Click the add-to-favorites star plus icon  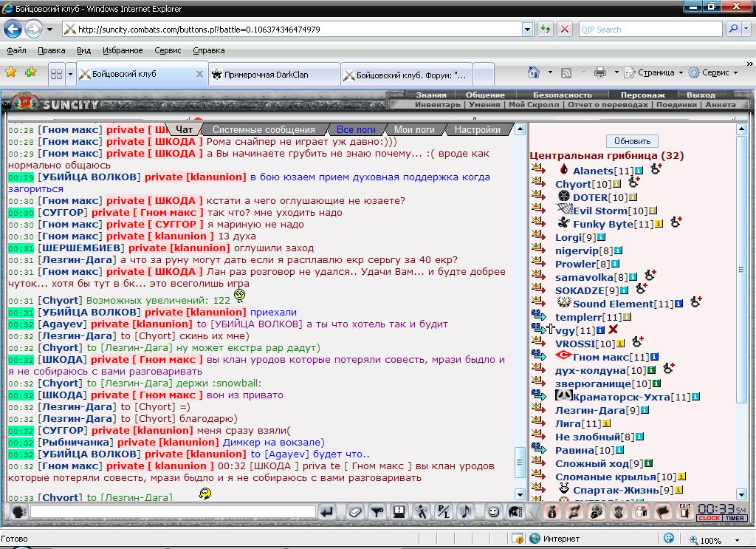pos(30,72)
